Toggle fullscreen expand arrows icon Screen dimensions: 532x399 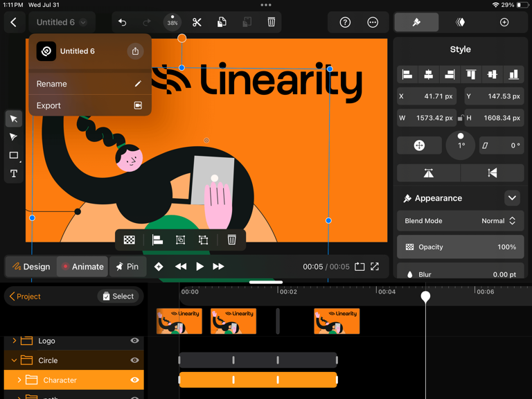[375, 267]
